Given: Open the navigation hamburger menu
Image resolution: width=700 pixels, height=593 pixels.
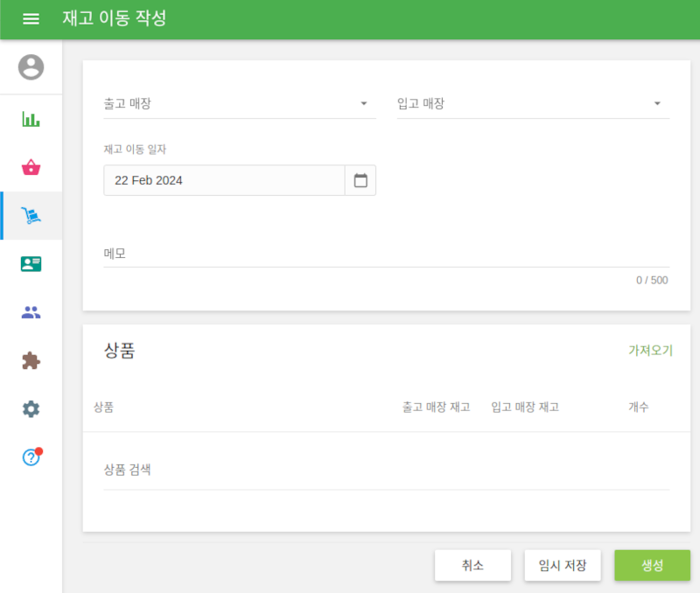Looking at the screenshot, I should (31, 19).
